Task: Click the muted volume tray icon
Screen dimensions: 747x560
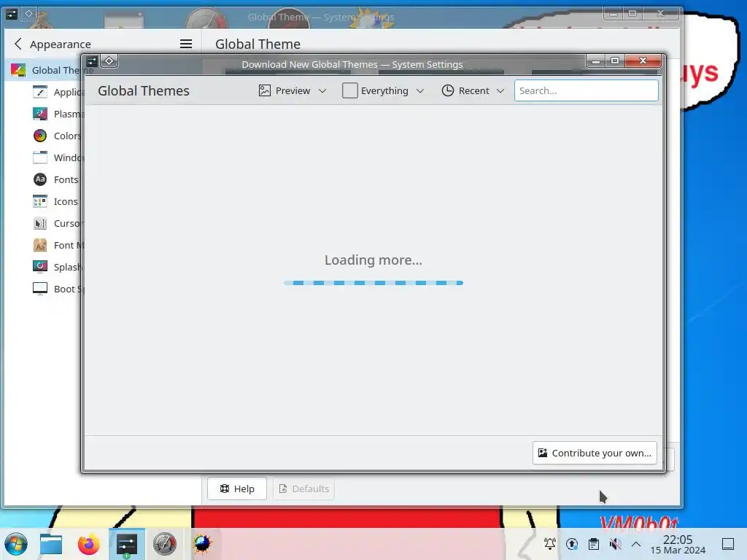Action: pos(615,544)
